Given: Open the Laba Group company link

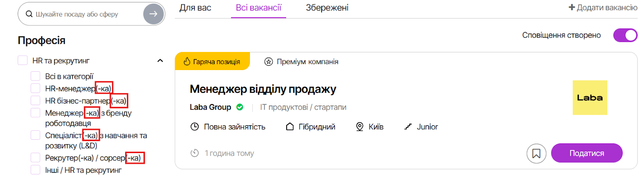Looking at the screenshot, I should pos(210,107).
